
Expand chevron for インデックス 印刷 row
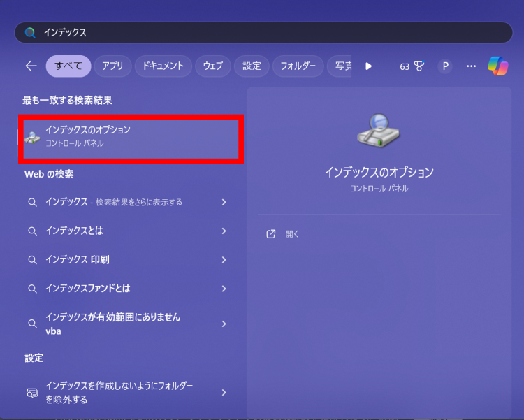(224, 259)
